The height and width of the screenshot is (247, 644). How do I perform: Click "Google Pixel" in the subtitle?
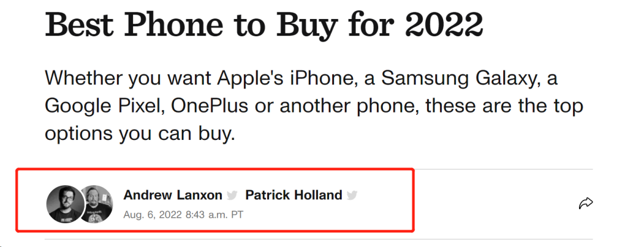104,107
